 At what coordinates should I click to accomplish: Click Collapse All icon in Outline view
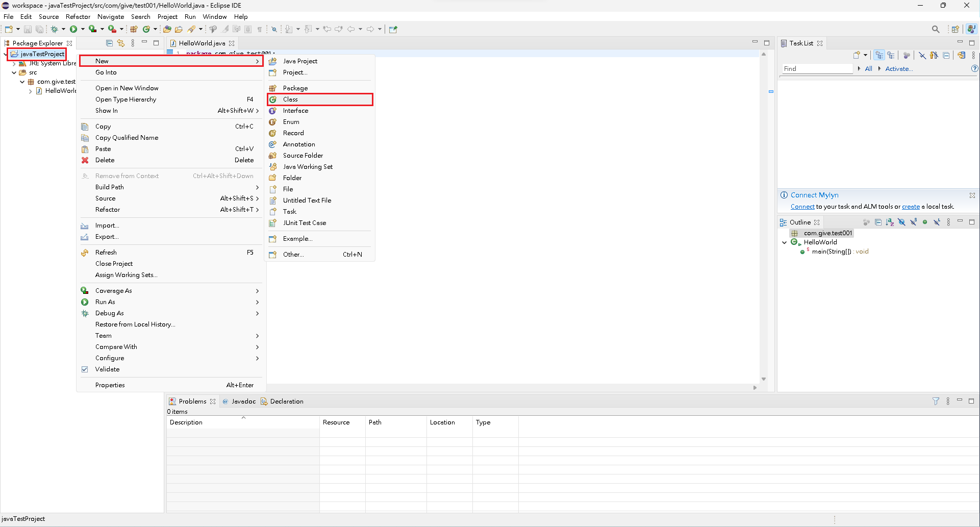pyautogui.click(x=878, y=222)
